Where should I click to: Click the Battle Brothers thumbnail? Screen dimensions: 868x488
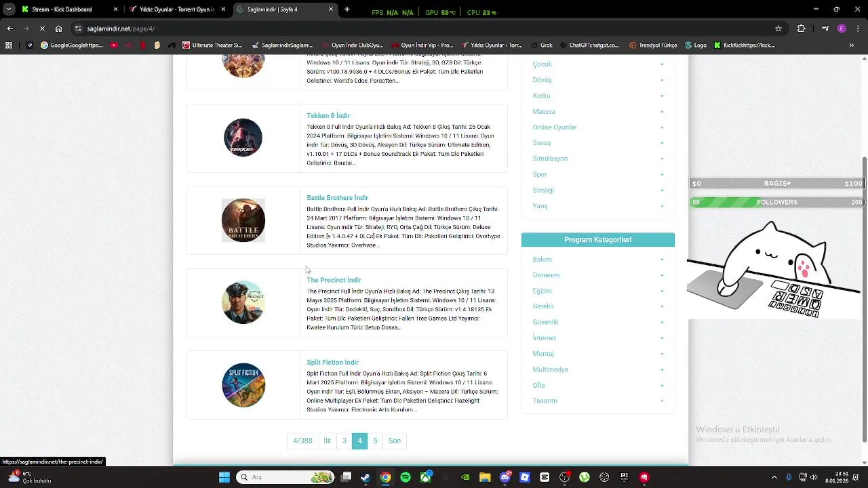(243, 220)
